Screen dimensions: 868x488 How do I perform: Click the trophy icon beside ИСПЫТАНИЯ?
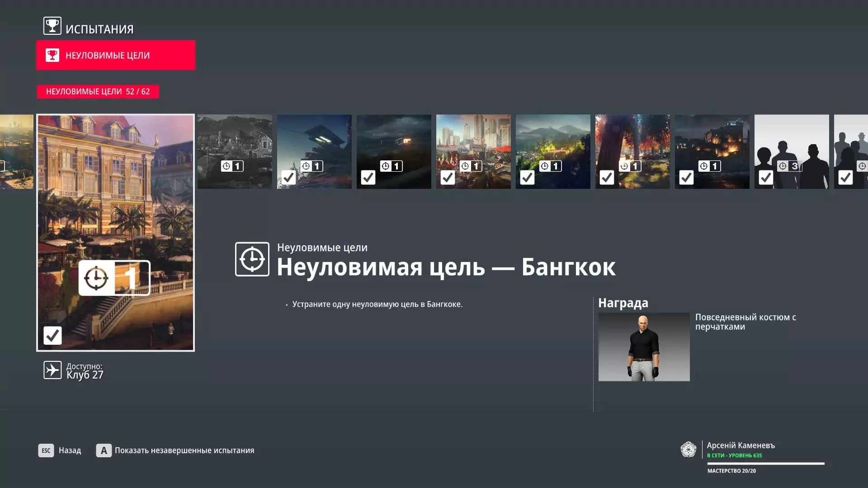pyautogui.click(x=52, y=26)
